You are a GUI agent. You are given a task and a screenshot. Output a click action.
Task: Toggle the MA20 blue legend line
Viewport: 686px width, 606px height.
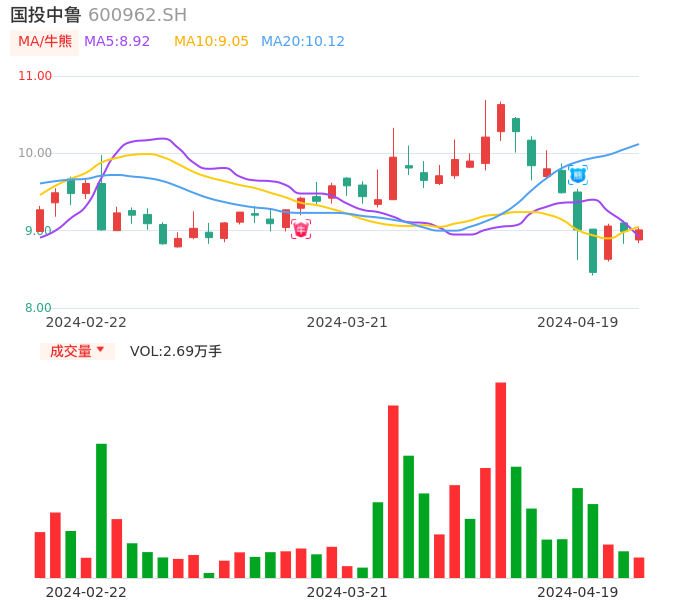coord(302,42)
